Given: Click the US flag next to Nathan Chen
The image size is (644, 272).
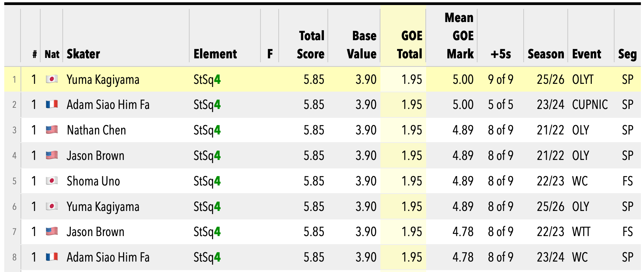Looking at the screenshot, I should point(52,130).
